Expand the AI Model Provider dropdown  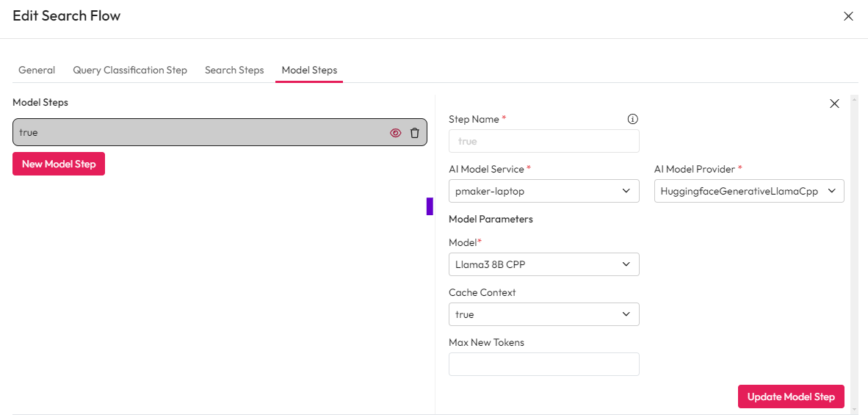click(748, 191)
